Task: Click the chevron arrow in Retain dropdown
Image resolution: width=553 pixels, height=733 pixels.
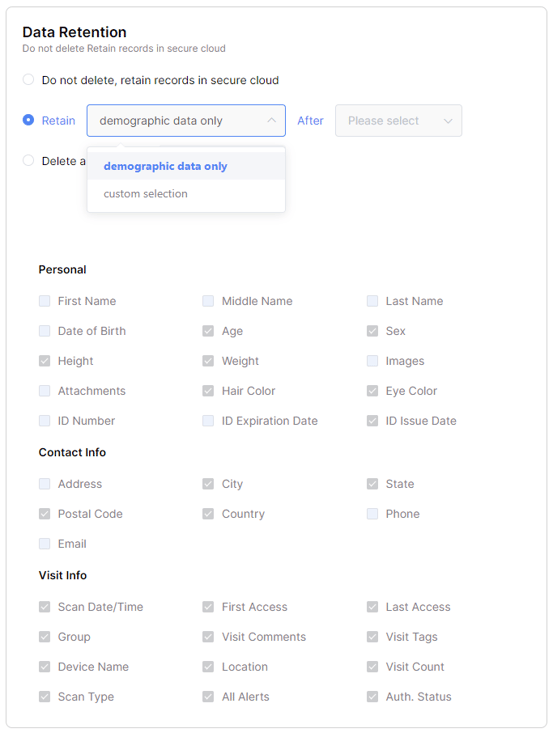Action: pyautogui.click(x=272, y=121)
